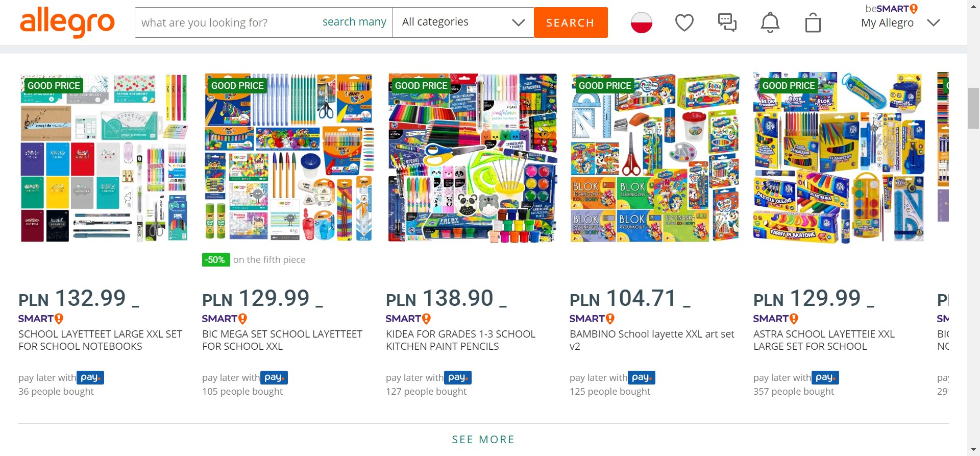Screen dimensions: 980x456
Task: Open KIDEA FOR GRADES 1-3 product title
Action: click(x=460, y=340)
